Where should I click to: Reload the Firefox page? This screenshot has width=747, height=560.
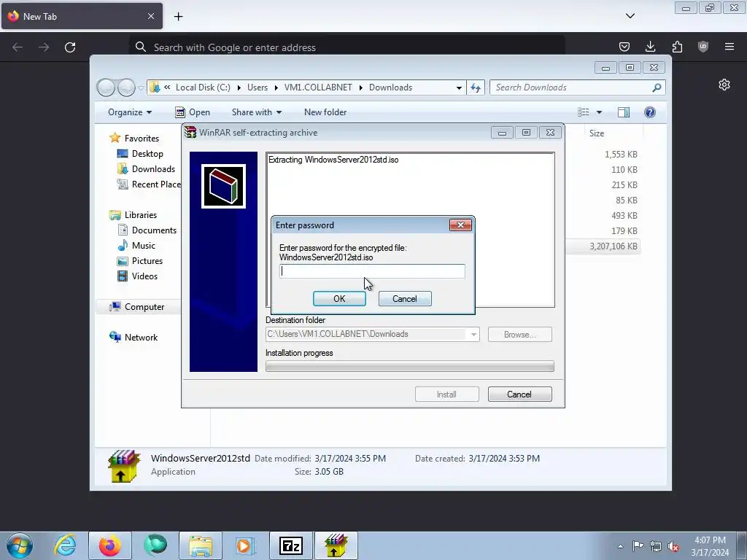(70, 47)
